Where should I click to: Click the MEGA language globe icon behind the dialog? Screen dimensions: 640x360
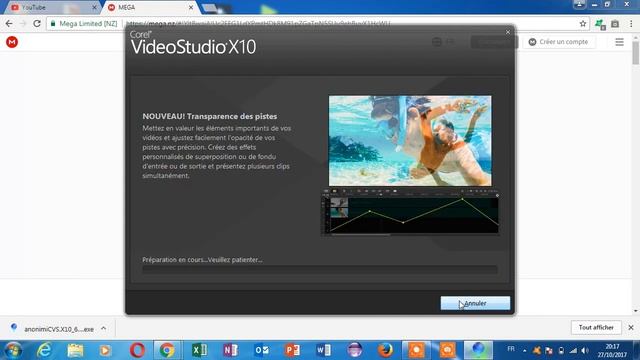pyautogui.click(x=437, y=42)
